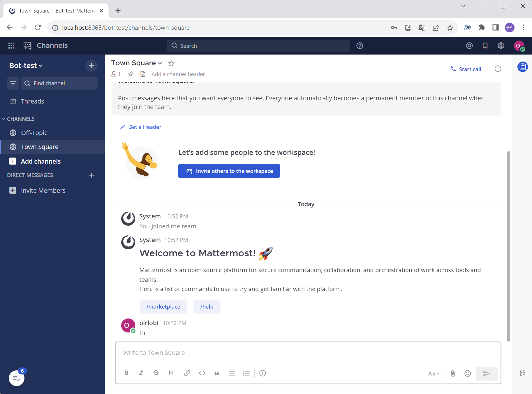Open Bot-test team dropdown menu

click(x=26, y=66)
